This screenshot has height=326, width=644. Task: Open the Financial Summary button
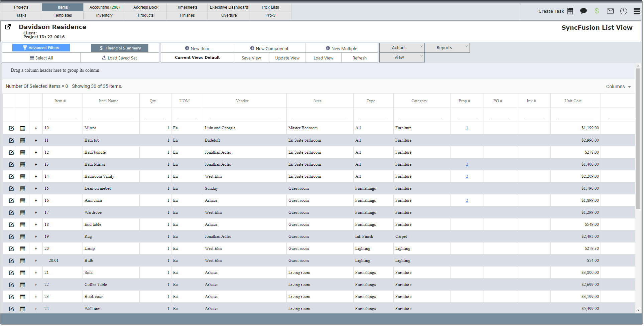coord(120,48)
